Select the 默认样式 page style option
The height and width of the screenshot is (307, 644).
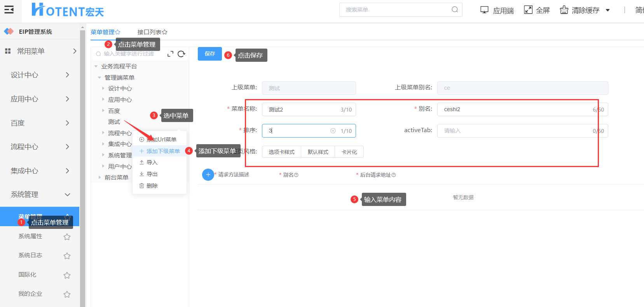(318, 152)
